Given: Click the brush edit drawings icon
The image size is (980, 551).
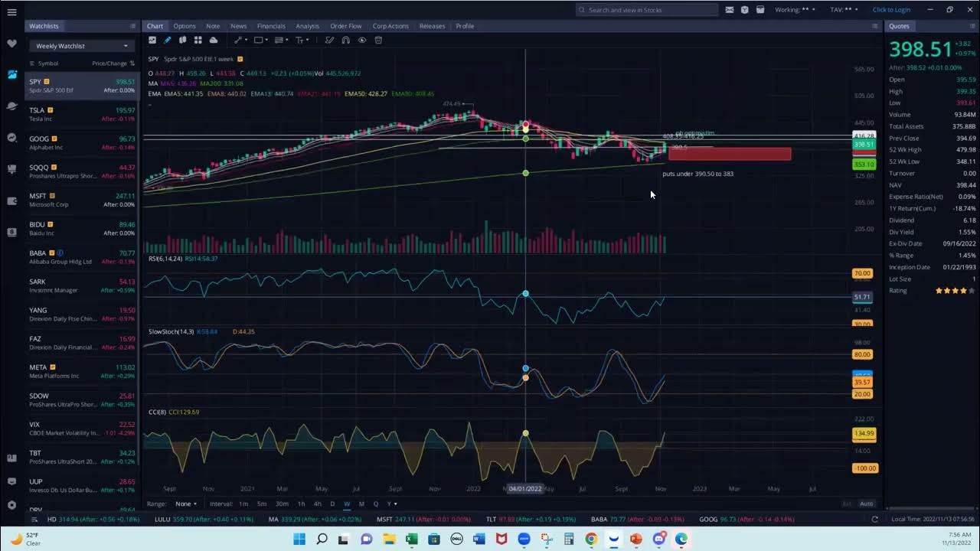Looking at the screenshot, I should point(330,40).
